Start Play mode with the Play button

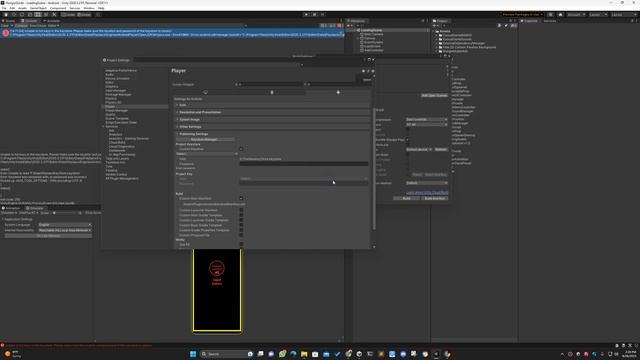pyautogui.click(x=307, y=15)
